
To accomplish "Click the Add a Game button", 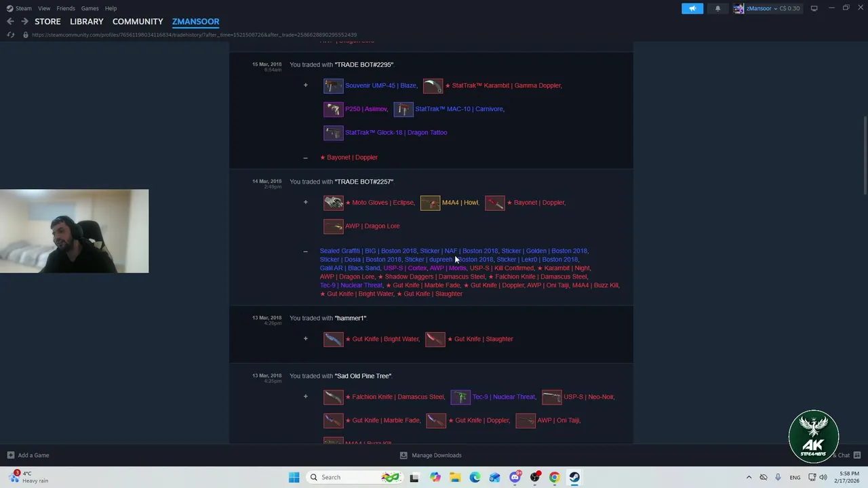I will (28, 455).
